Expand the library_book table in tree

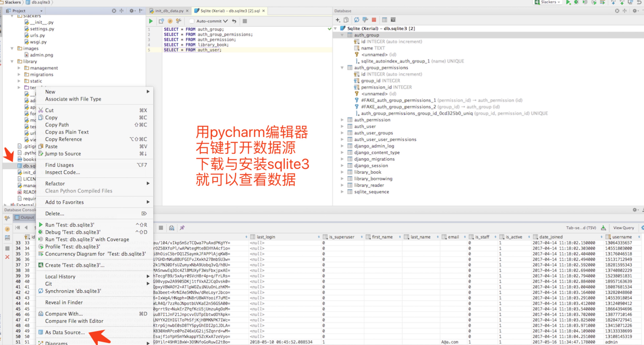pyautogui.click(x=342, y=172)
